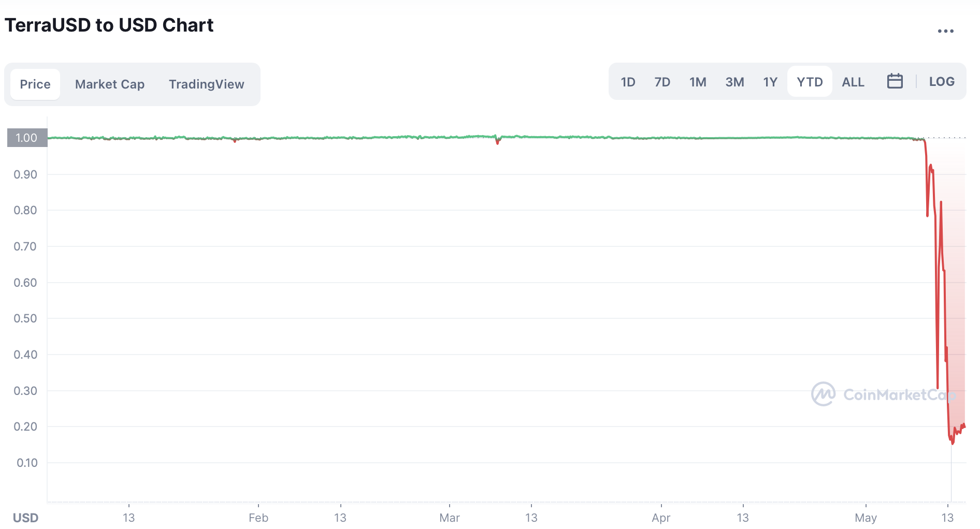This screenshot has height=529, width=980.
Task: Choose the 1M time range
Action: [698, 82]
